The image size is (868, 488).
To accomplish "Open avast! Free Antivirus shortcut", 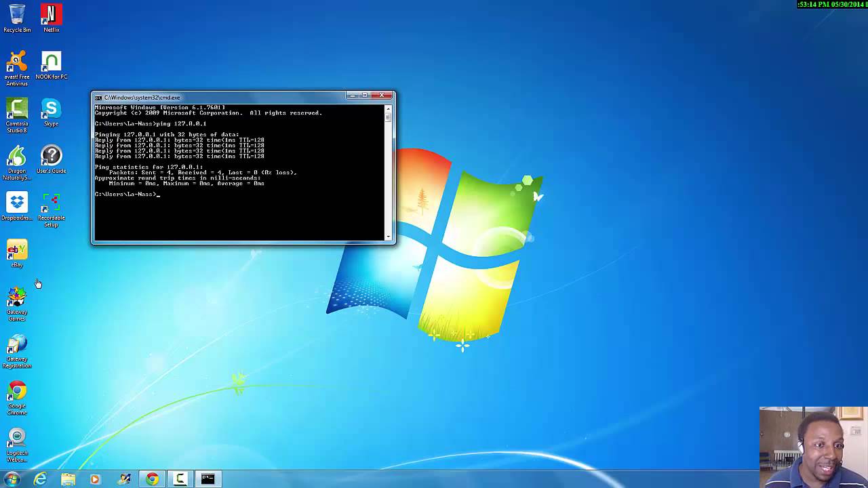I will tap(17, 68).
